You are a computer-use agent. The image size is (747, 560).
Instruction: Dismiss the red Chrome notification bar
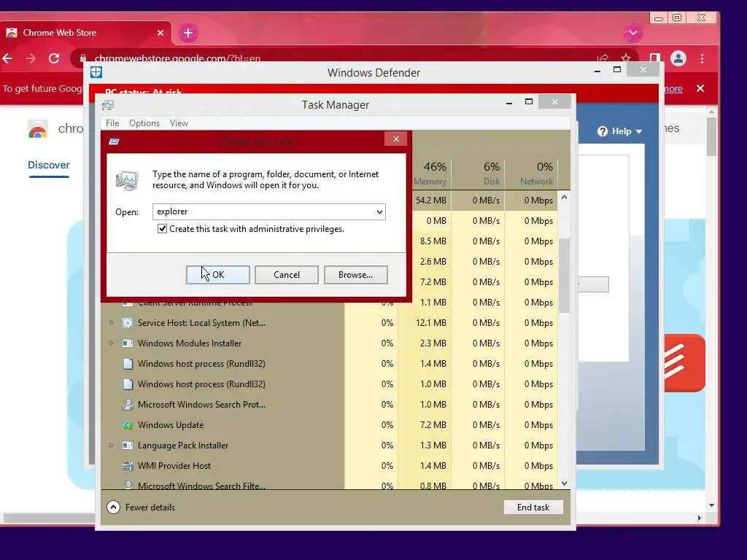click(x=700, y=88)
